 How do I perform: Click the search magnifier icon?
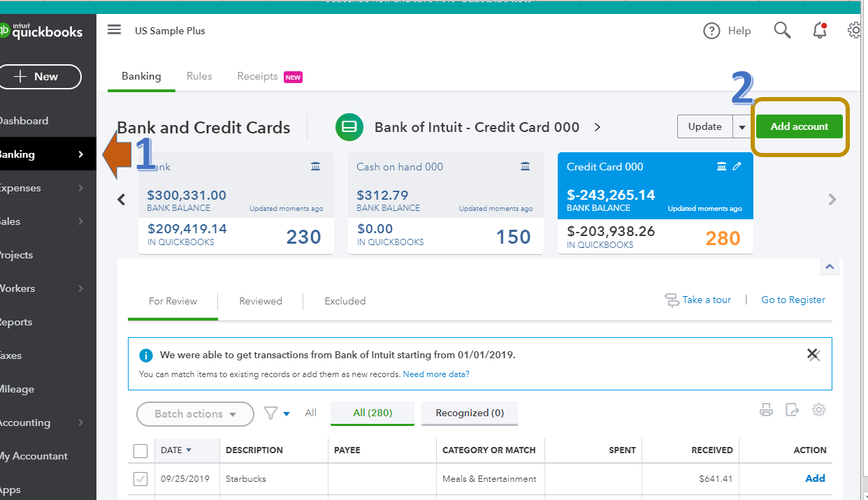(782, 30)
